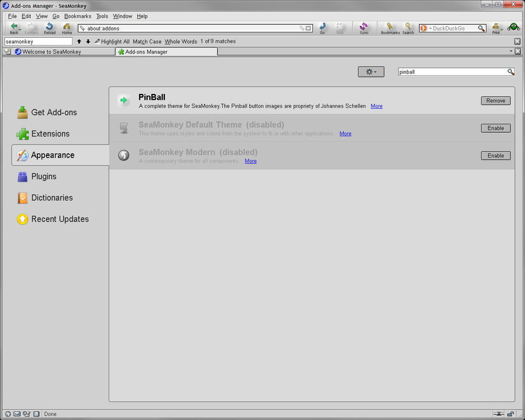
Task: Click the Forward navigation button
Action: 31,28
